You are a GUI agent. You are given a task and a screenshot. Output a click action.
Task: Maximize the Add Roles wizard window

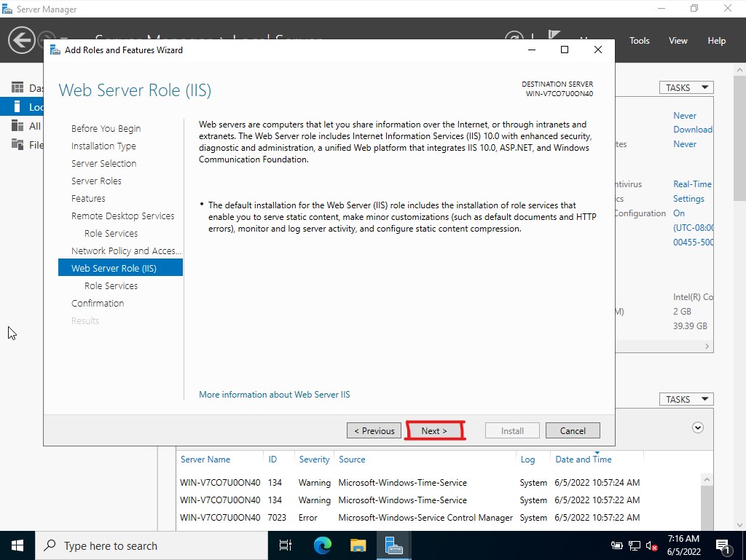[x=565, y=50]
